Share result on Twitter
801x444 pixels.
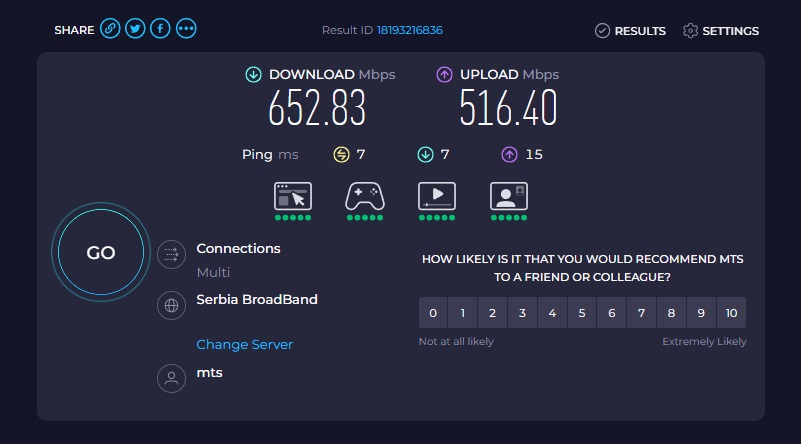click(x=135, y=29)
